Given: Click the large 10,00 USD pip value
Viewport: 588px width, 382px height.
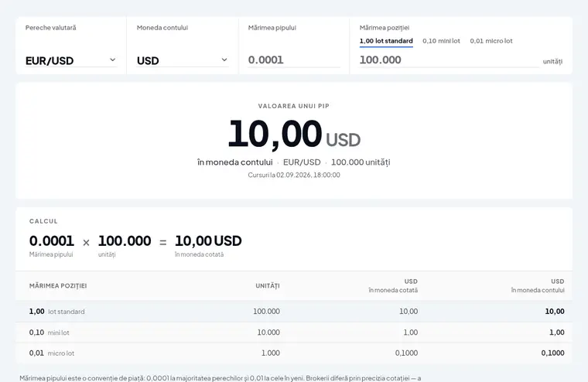Looking at the screenshot, I should click(294, 135).
